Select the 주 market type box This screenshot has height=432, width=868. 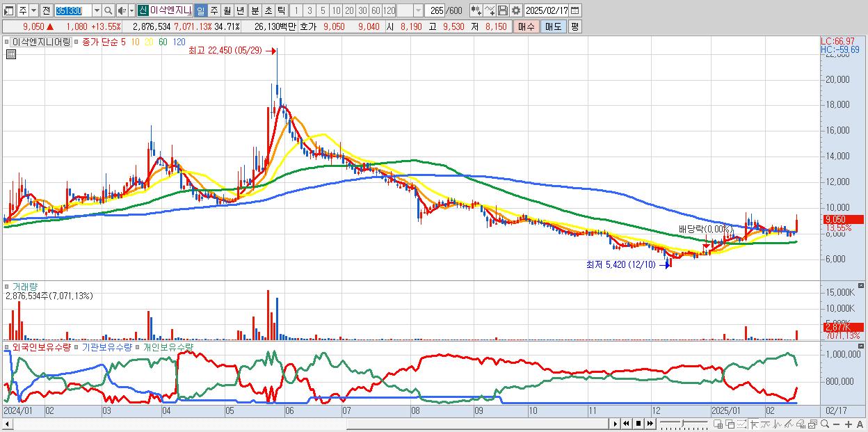pos(23,10)
